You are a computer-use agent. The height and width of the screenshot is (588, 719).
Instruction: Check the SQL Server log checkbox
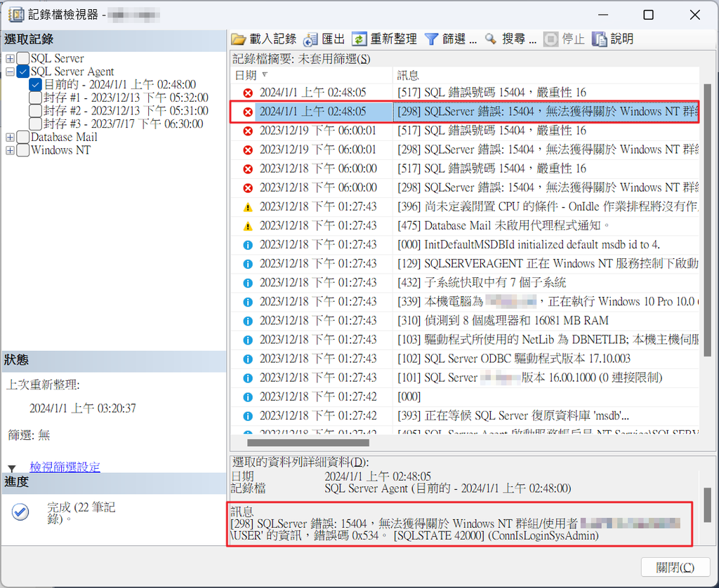(23, 59)
